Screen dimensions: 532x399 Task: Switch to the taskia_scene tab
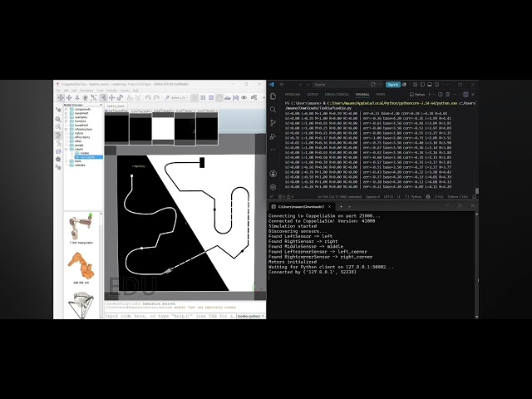[116, 106]
